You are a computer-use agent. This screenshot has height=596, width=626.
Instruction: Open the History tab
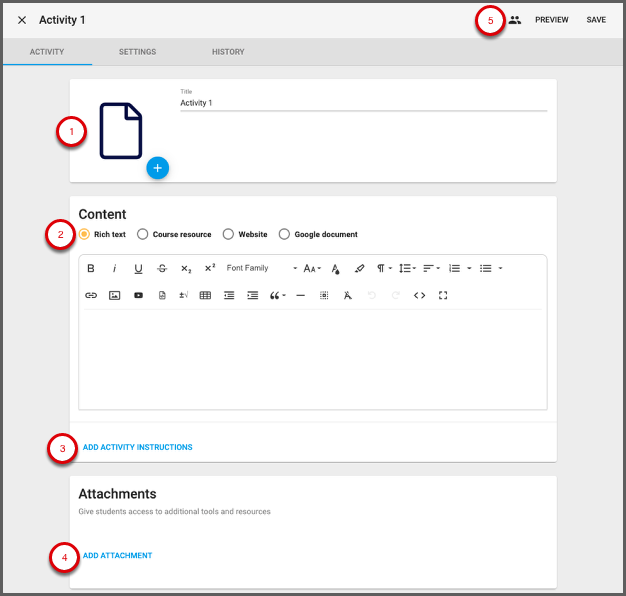coord(227,52)
